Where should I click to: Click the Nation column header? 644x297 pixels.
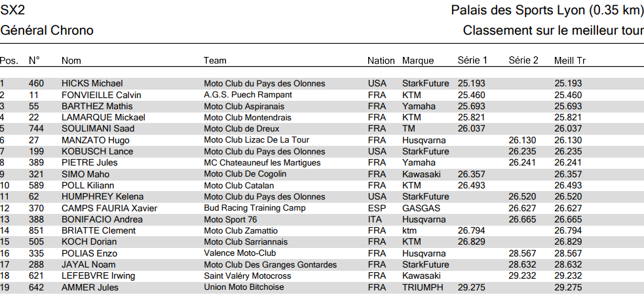(x=381, y=61)
